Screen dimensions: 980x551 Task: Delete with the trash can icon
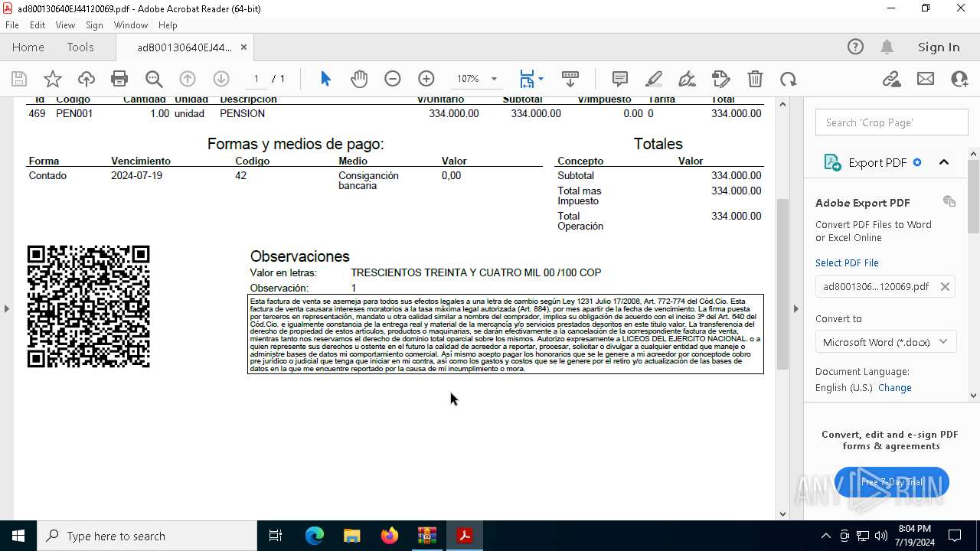[x=755, y=79]
